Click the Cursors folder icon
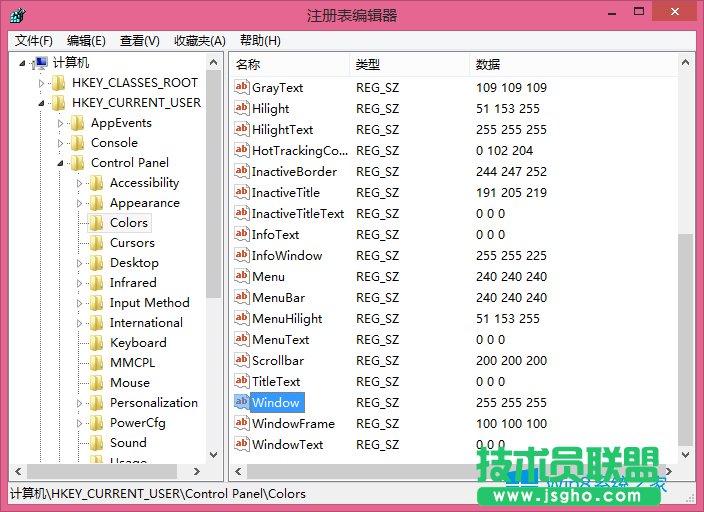The height and width of the screenshot is (512, 704). click(x=96, y=243)
